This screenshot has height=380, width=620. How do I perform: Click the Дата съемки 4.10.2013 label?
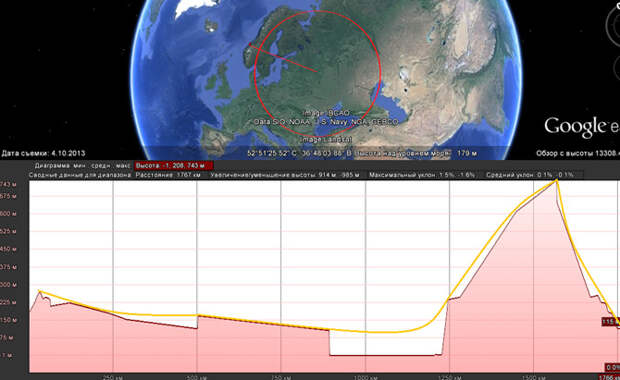(43, 153)
